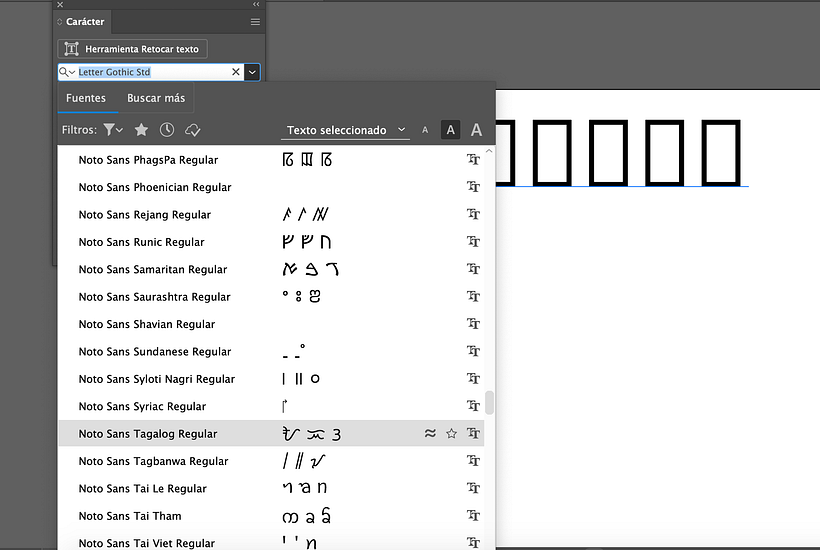The height and width of the screenshot is (550, 820).
Task: Click TrueType icon for Noto Sans Tagalog
Action: (473, 433)
